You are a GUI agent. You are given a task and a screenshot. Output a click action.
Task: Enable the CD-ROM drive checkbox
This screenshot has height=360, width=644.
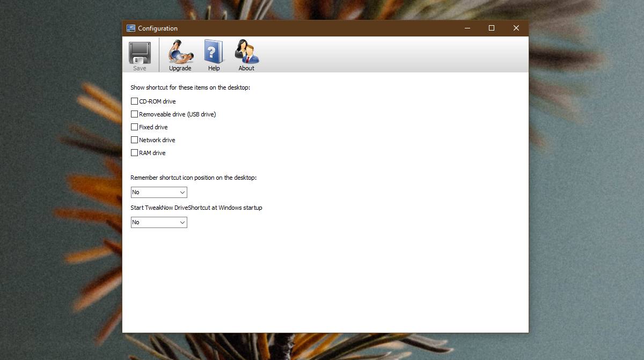[134, 101]
